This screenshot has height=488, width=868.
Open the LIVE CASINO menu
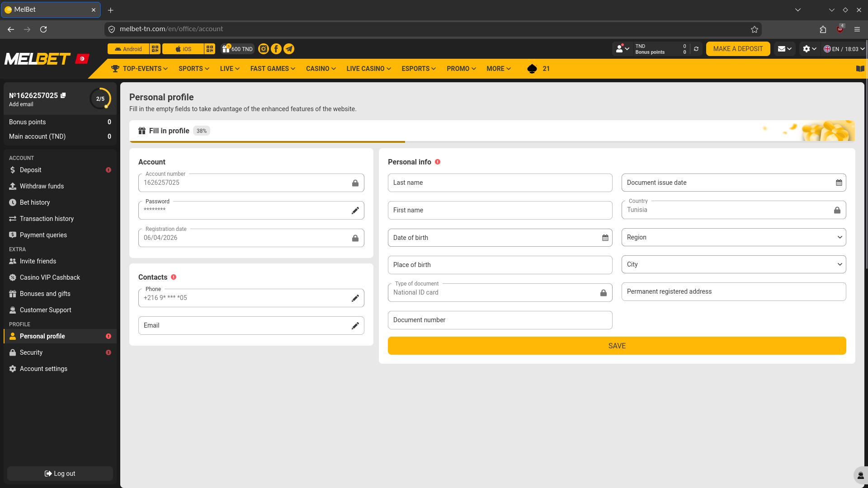[x=368, y=69]
